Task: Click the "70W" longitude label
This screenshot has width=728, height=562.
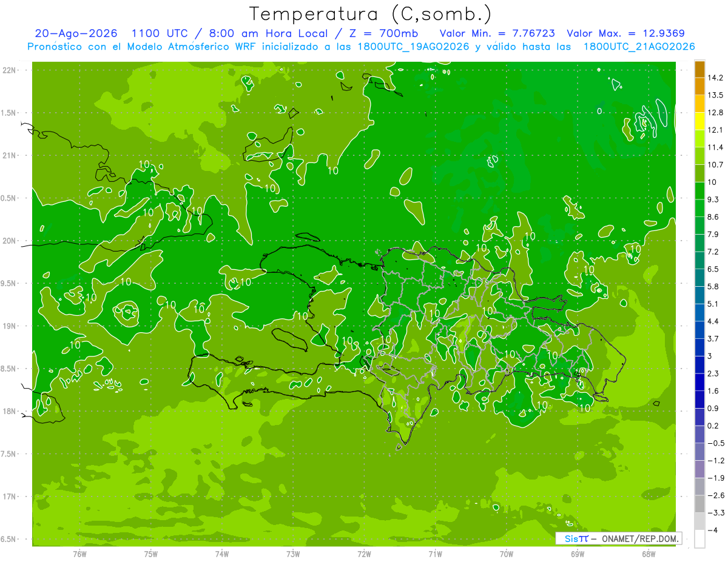Action: pyautogui.click(x=507, y=554)
